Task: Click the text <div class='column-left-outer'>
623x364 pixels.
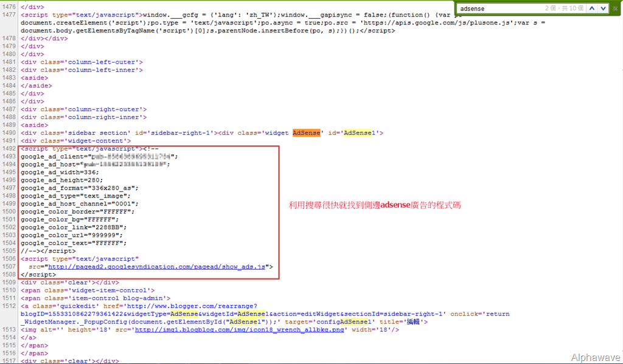Action: [x=82, y=63]
